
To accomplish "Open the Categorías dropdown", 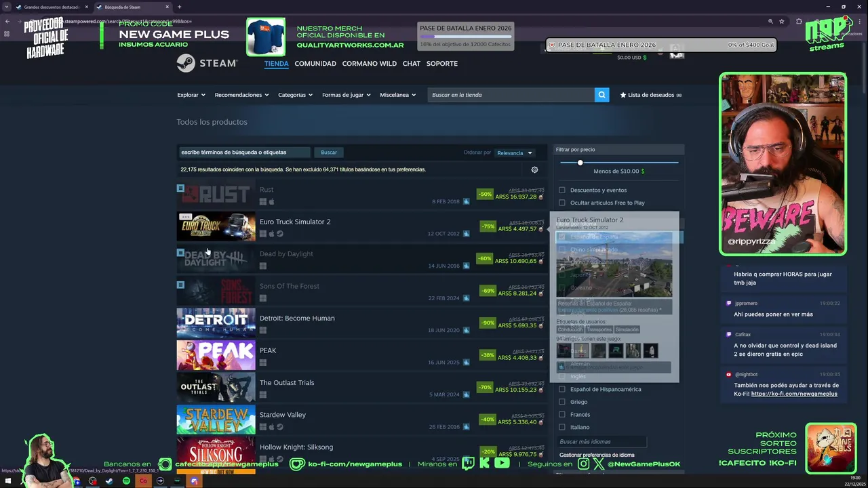I will click(295, 95).
